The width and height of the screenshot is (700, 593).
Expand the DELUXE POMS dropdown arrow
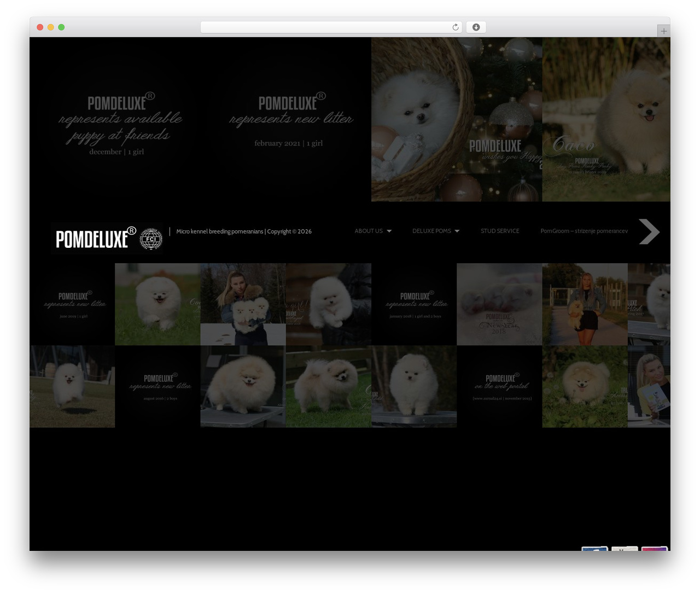pos(457,231)
